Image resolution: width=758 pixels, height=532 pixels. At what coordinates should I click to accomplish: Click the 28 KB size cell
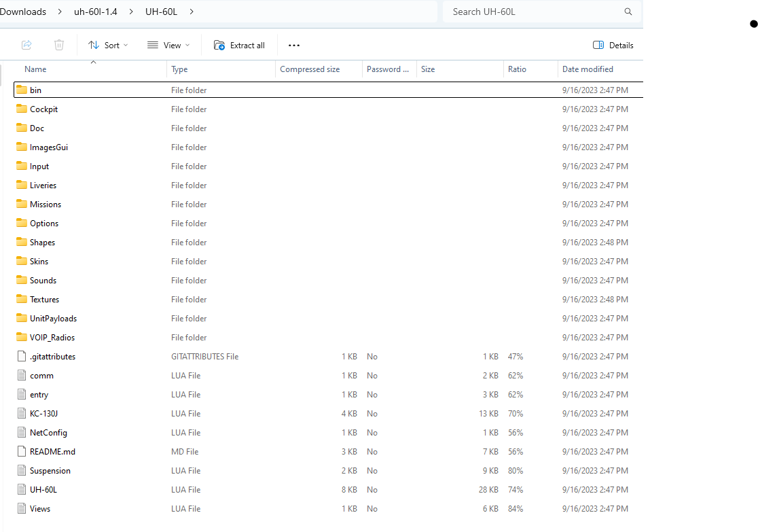(489, 489)
